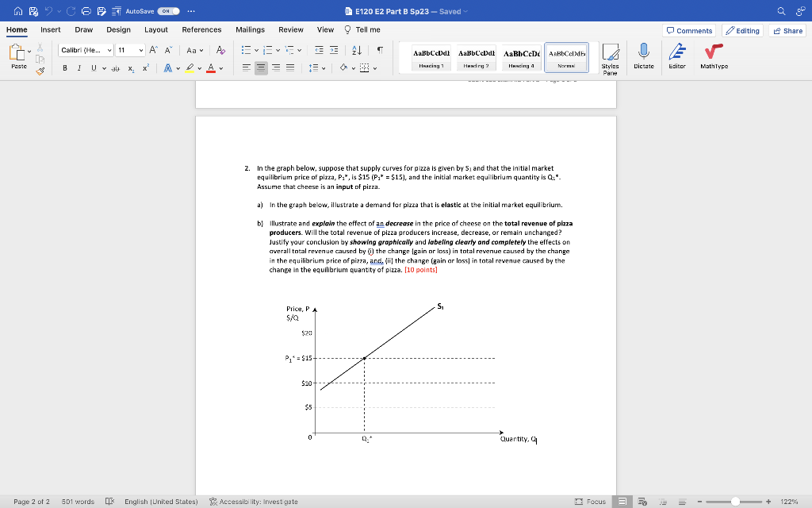Go to the References tab

coord(201,29)
